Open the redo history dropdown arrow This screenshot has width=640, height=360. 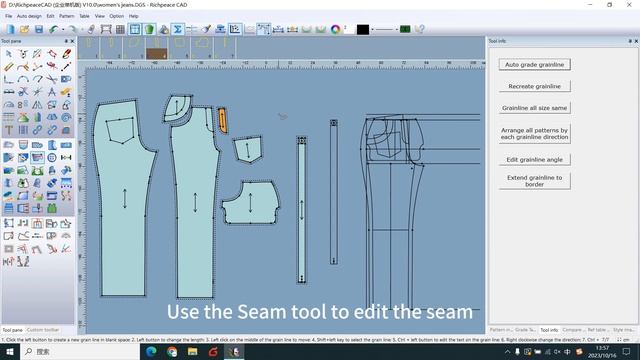(82, 29)
